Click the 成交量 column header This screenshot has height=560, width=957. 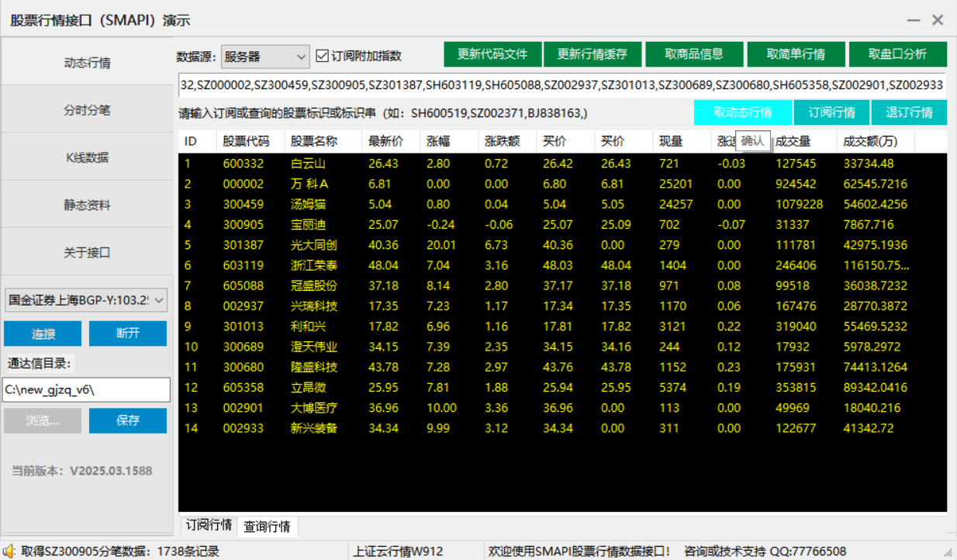(803, 141)
